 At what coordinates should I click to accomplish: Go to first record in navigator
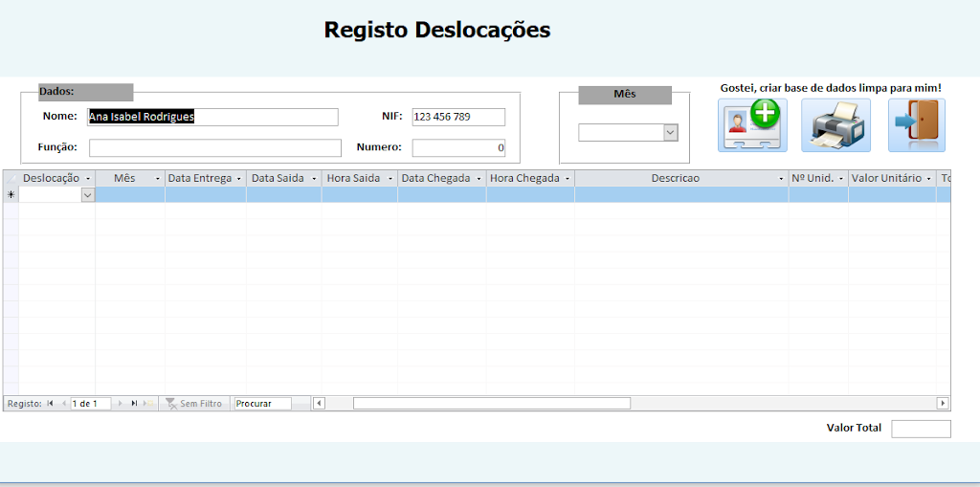[x=50, y=404]
